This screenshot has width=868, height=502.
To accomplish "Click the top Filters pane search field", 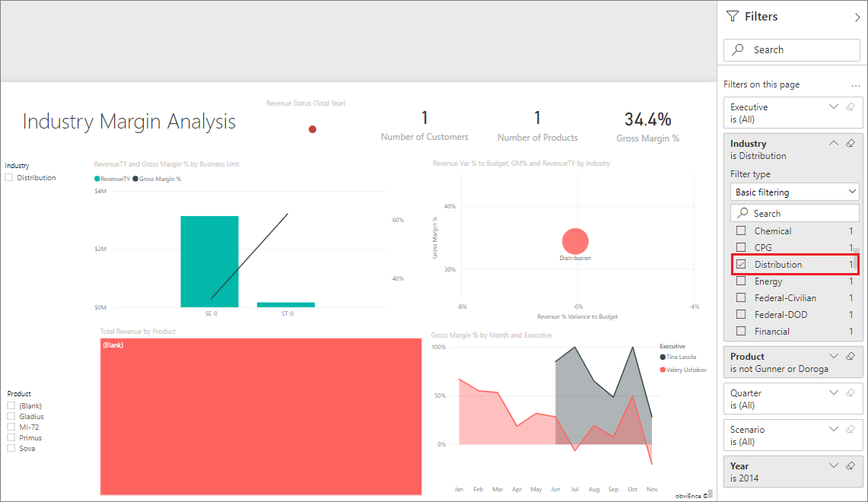I will point(791,50).
